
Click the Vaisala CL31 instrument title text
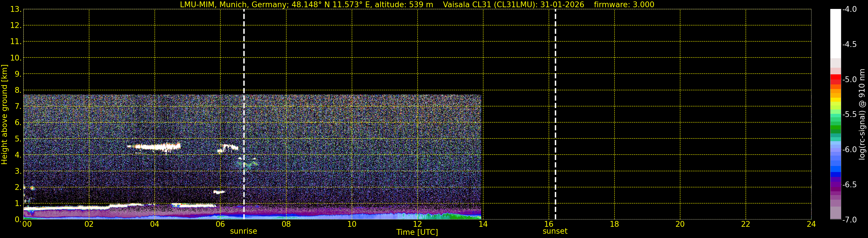513,4
